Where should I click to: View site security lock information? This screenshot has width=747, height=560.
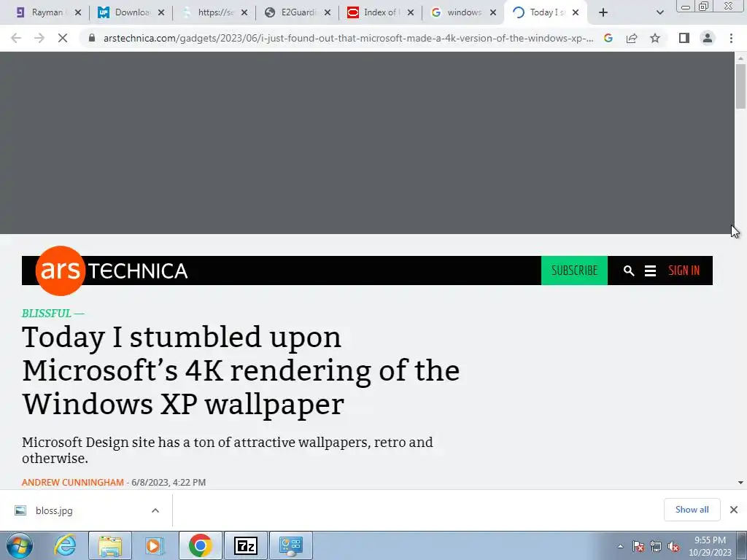click(x=92, y=38)
